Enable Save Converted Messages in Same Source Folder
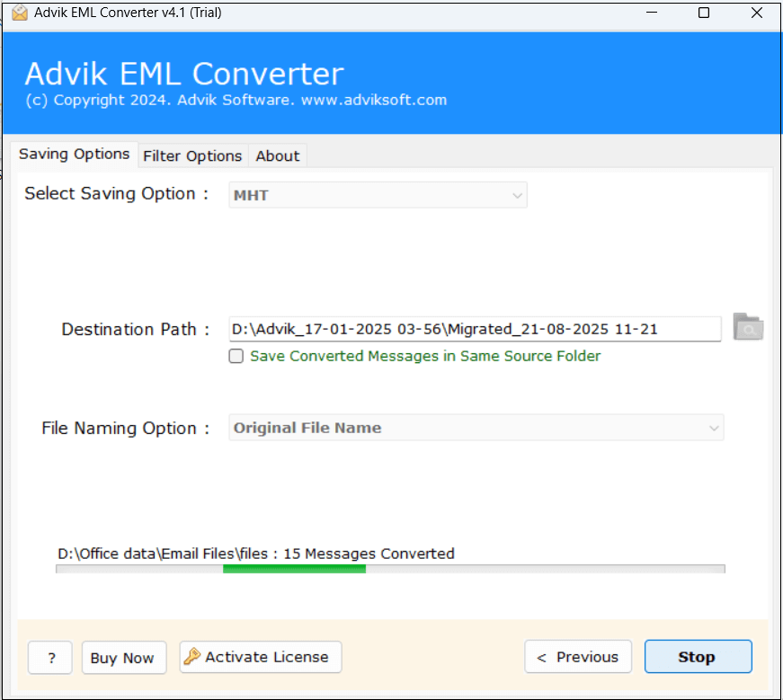The width and height of the screenshot is (783, 700). (236, 356)
